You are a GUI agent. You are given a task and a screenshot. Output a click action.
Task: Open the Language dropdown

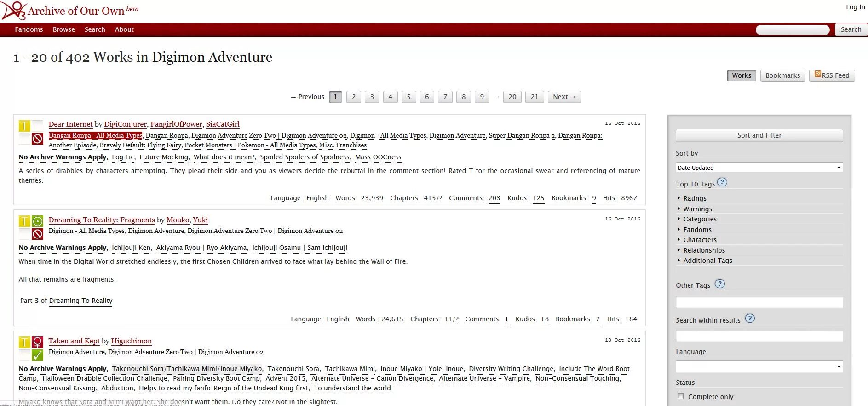[759, 366]
